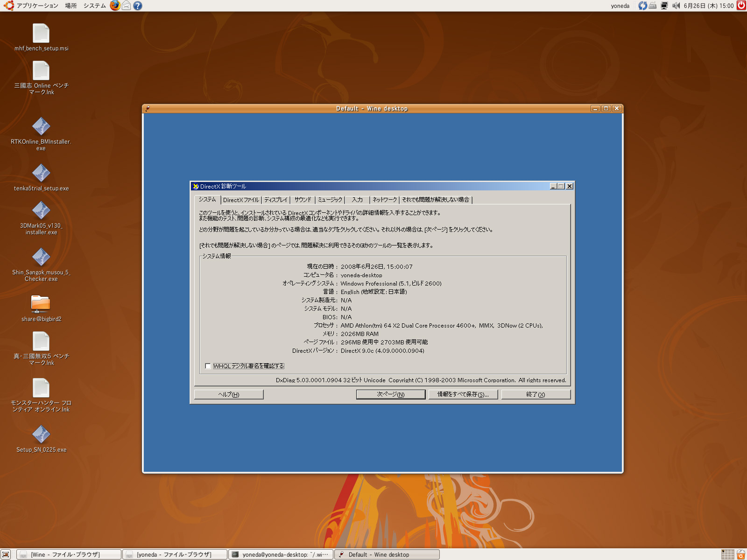Viewport: 747px width, 560px height.
Task: Click the computer name value yoneda-desktop
Action: (x=361, y=275)
